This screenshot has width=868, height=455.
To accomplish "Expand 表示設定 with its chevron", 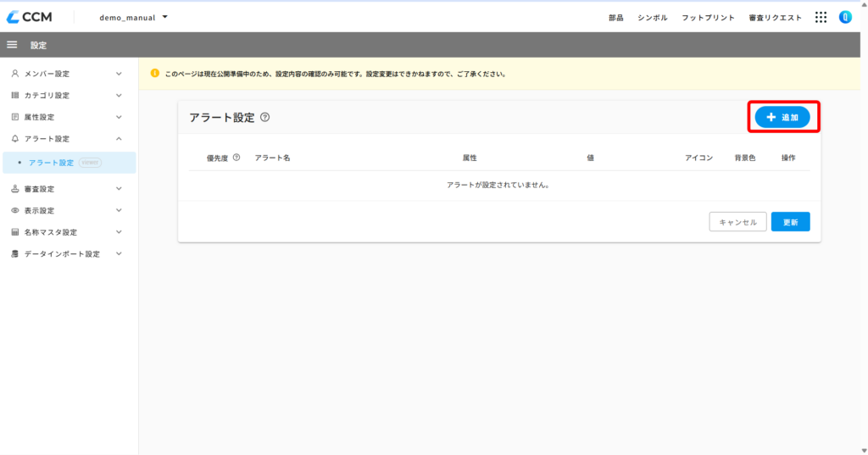I will 119,210.
